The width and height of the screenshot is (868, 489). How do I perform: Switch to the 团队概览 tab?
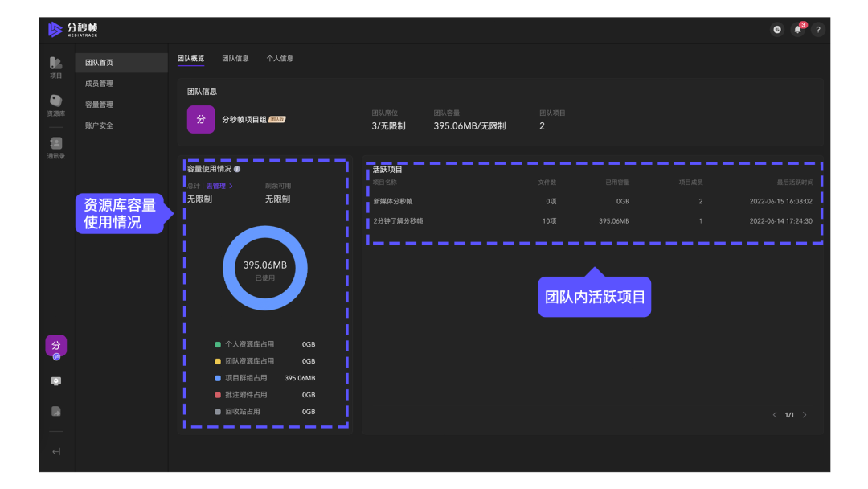(191, 59)
